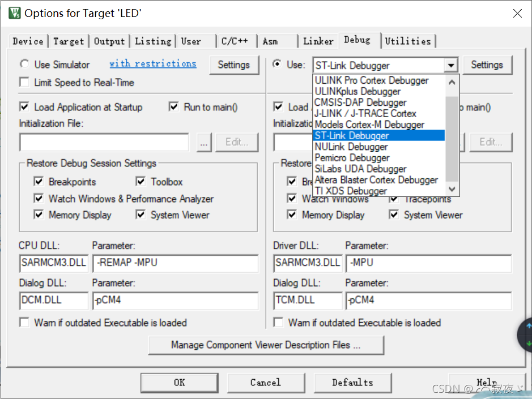This screenshot has height=399, width=532.
Task: Choose ULINK Pro Cortex Debugger from list
Action: [x=378, y=80]
